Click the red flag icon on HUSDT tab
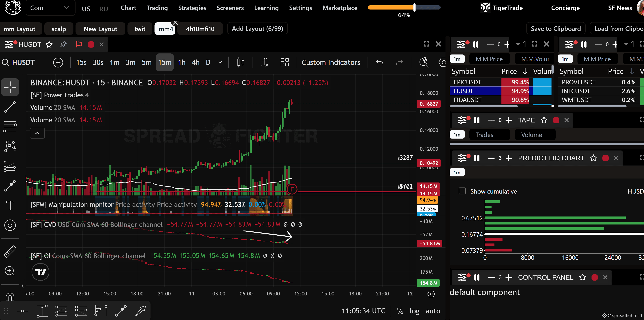The height and width of the screenshot is (320, 644). pos(79,44)
